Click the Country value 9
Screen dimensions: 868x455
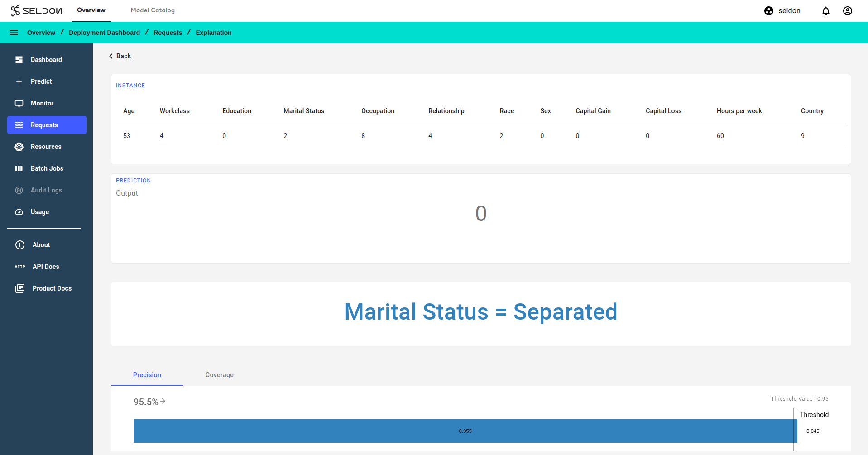tap(803, 136)
